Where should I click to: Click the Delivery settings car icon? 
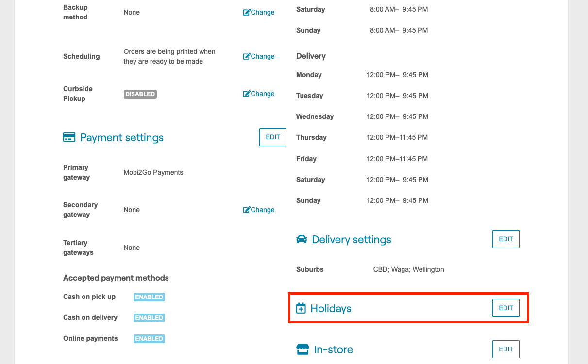(x=302, y=239)
